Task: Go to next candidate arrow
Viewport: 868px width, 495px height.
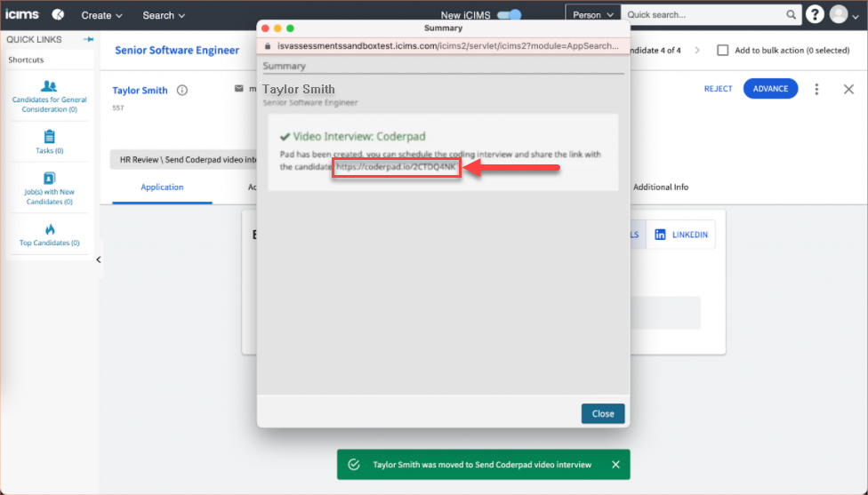Action: (697, 51)
